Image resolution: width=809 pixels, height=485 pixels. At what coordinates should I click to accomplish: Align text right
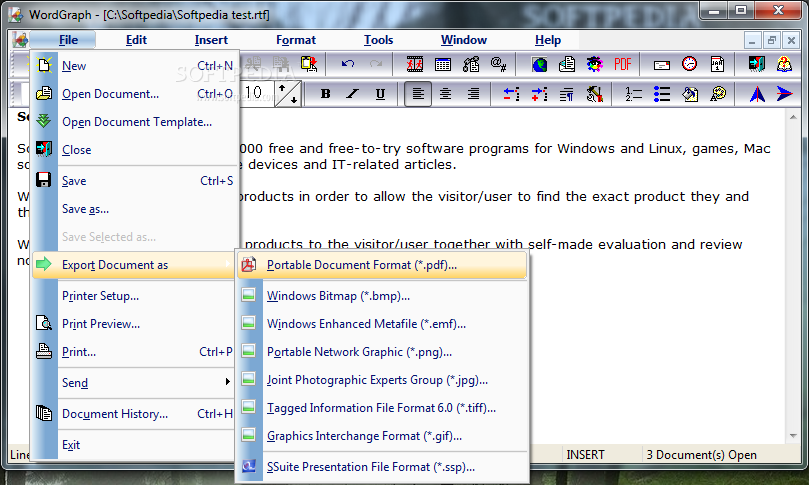pyautogui.click(x=473, y=94)
